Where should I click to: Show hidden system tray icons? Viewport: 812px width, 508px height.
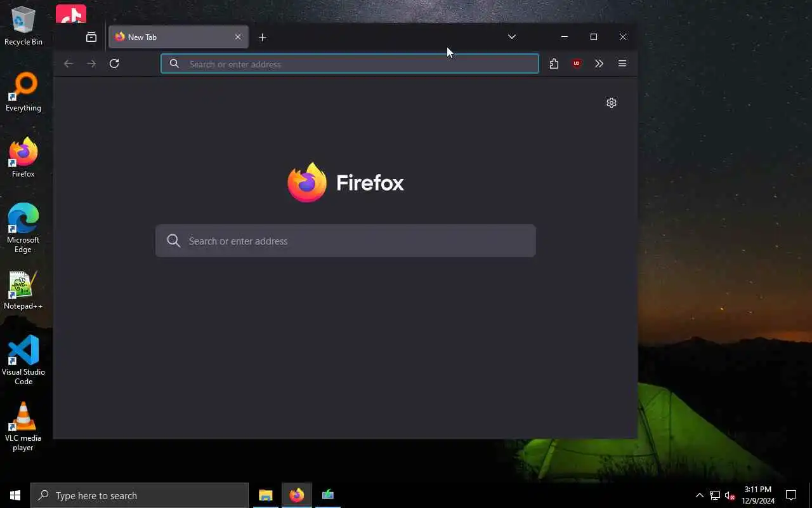point(700,495)
